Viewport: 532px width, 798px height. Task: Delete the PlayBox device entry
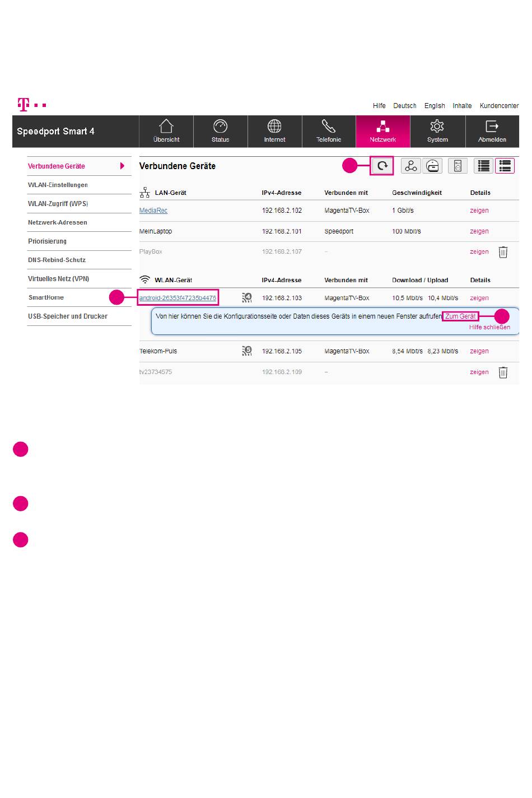coord(503,252)
